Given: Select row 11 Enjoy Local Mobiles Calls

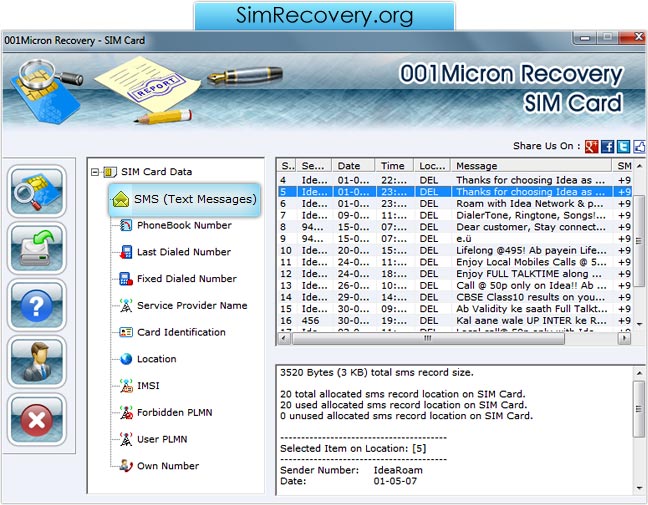Looking at the screenshot, I should [x=455, y=262].
